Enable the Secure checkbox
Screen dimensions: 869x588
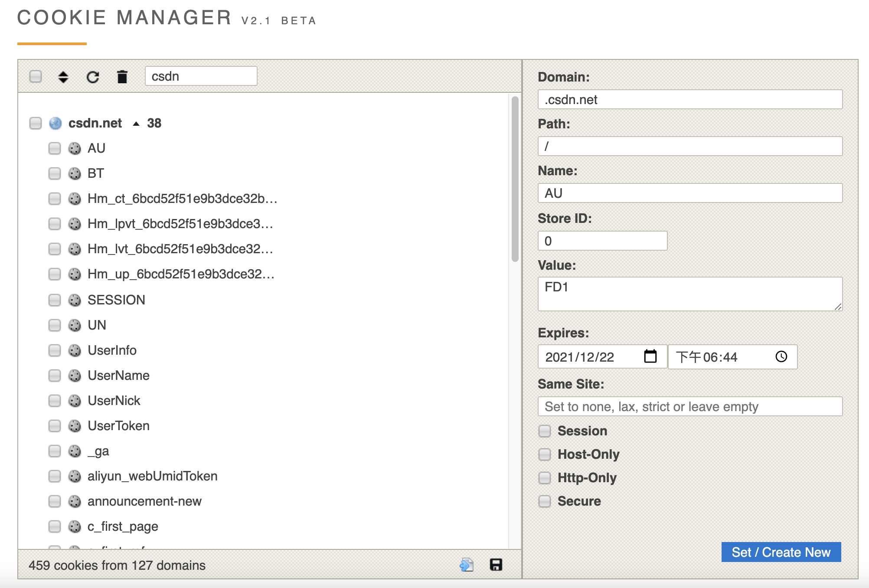[545, 501]
